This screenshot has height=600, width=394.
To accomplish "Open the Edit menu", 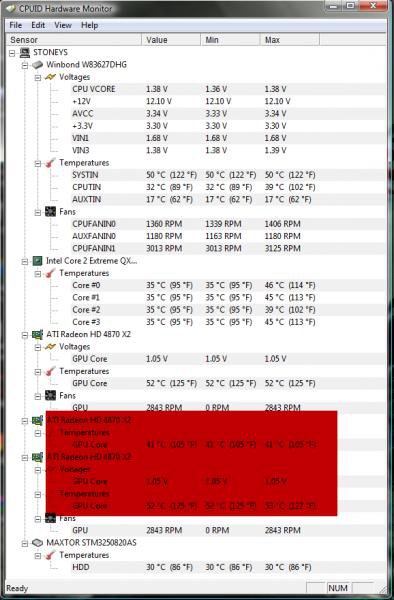I will (x=38, y=25).
